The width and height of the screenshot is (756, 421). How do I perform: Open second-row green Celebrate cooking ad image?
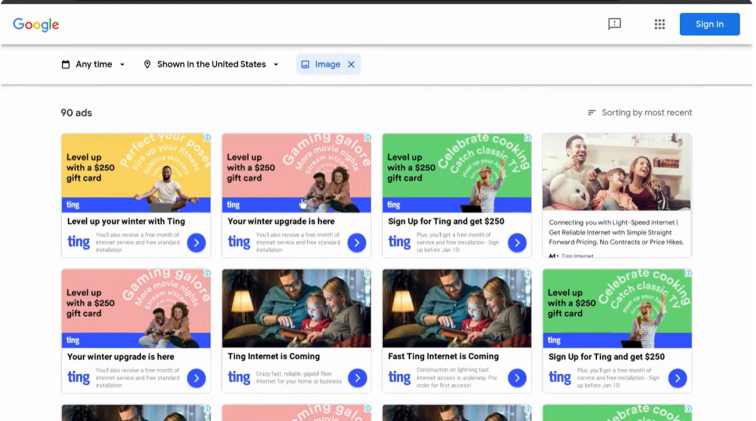[x=617, y=308]
